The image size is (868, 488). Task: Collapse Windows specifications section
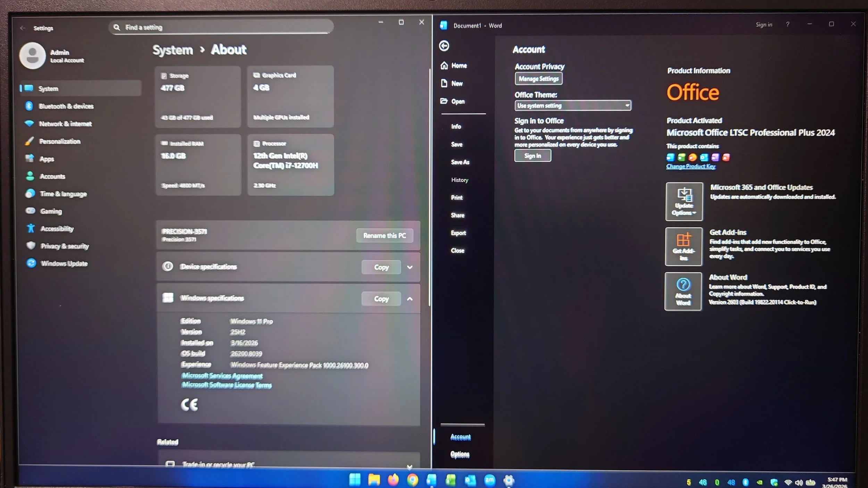(x=410, y=299)
